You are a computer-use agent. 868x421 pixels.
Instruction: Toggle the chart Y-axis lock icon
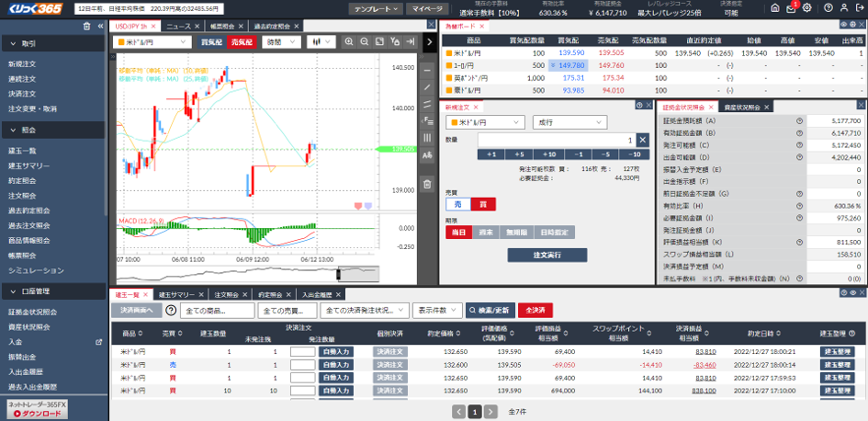[x=395, y=41]
